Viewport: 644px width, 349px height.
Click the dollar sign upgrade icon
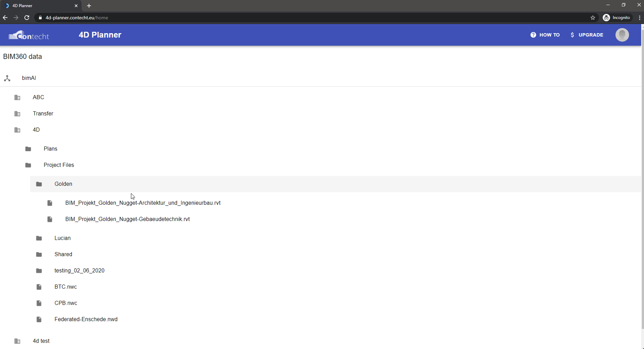572,35
